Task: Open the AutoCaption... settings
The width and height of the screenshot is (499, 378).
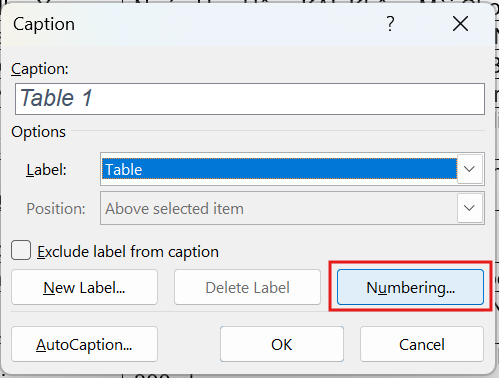Action: coord(84,344)
